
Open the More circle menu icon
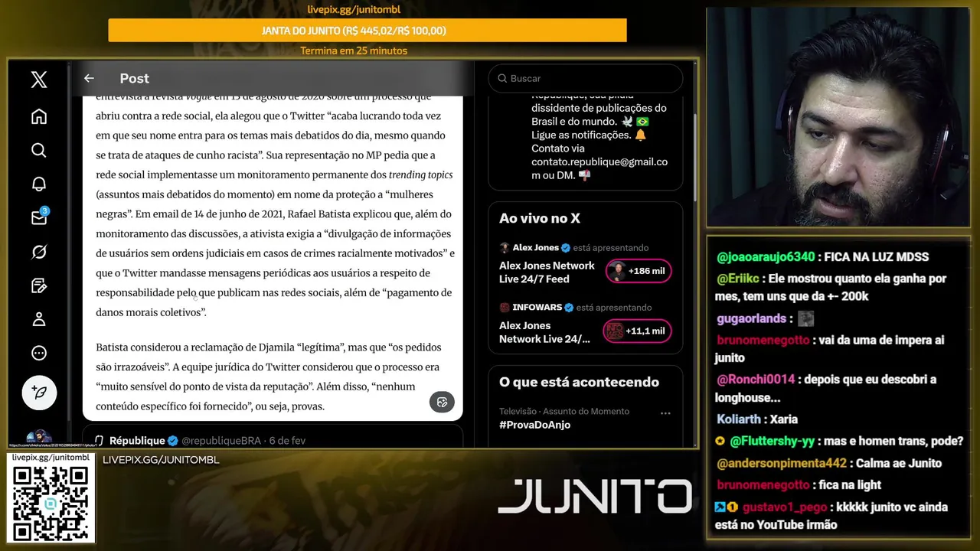pos(39,353)
